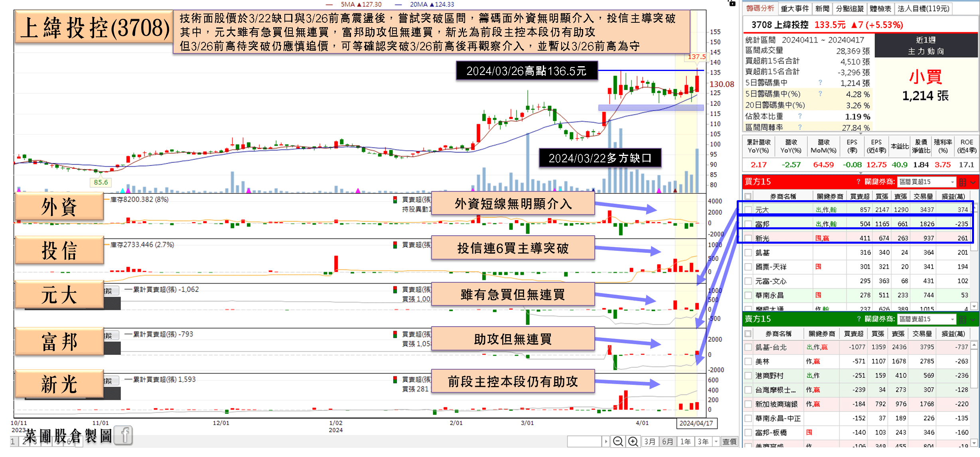Open the 區間賣超15 key broker dropdown
This screenshot has height=457, width=980.
[927, 319]
